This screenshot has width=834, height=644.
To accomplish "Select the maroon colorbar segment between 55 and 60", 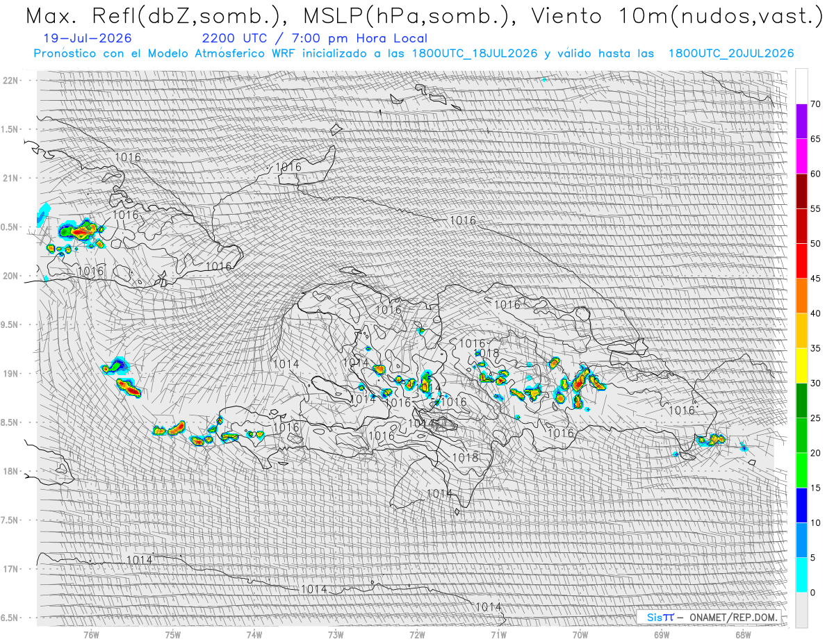I will pos(801,191).
